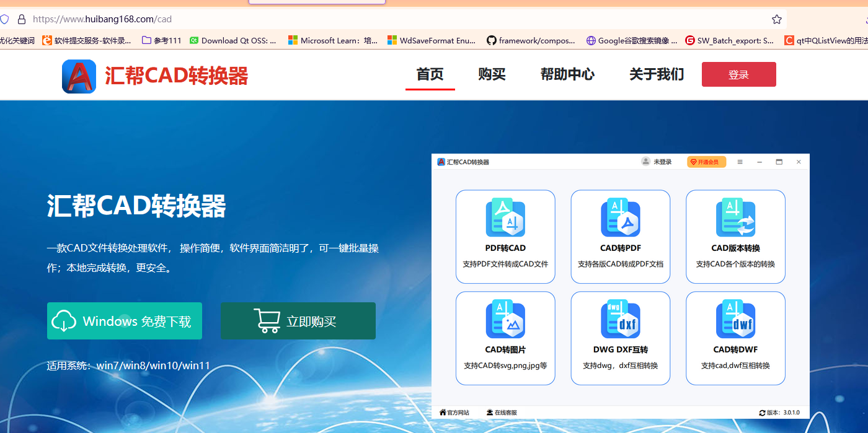868x433 pixels.
Task: Open the 首页 navigation tab
Action: pyautogui.click(x=430, y=75)
